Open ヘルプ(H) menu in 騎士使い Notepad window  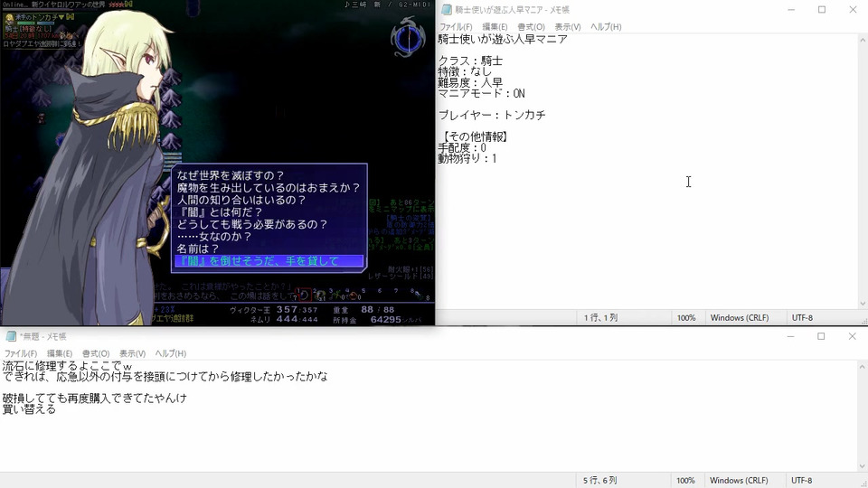click(x=606, y=26)
